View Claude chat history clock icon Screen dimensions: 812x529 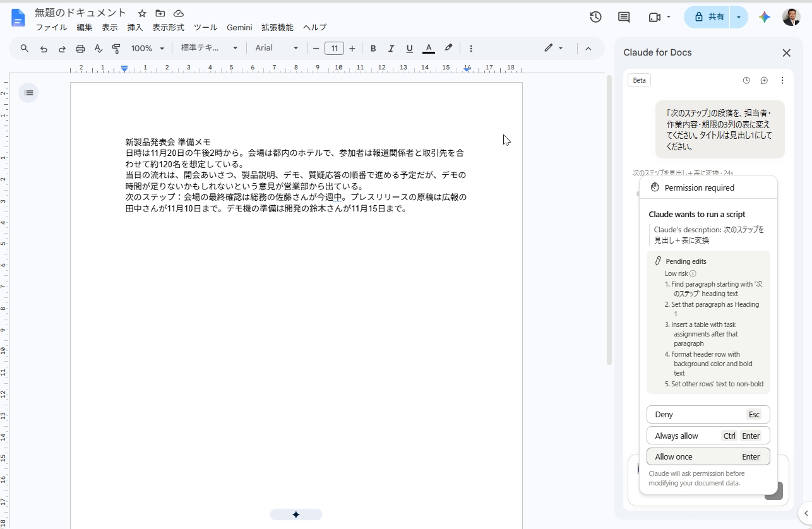tap(746, 81)
